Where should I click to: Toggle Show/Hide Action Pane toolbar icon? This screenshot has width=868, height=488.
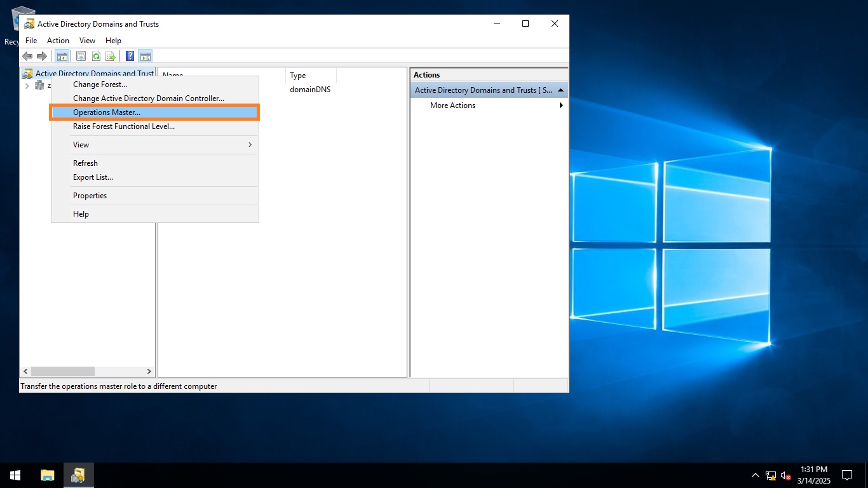(145, 56)
